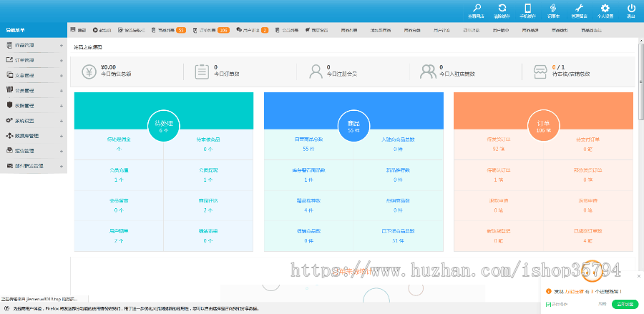Click the green 立即加速 button

tap(625, 304)
